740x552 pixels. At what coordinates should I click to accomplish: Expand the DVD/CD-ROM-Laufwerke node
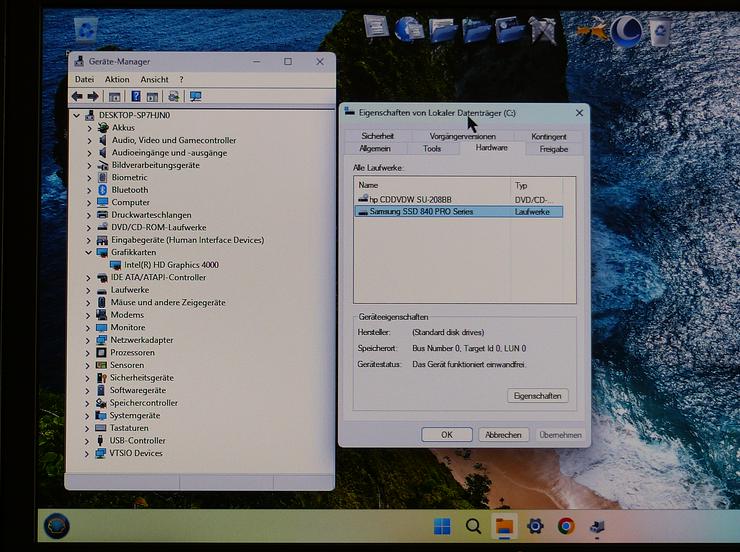click(x=89, y=227)
